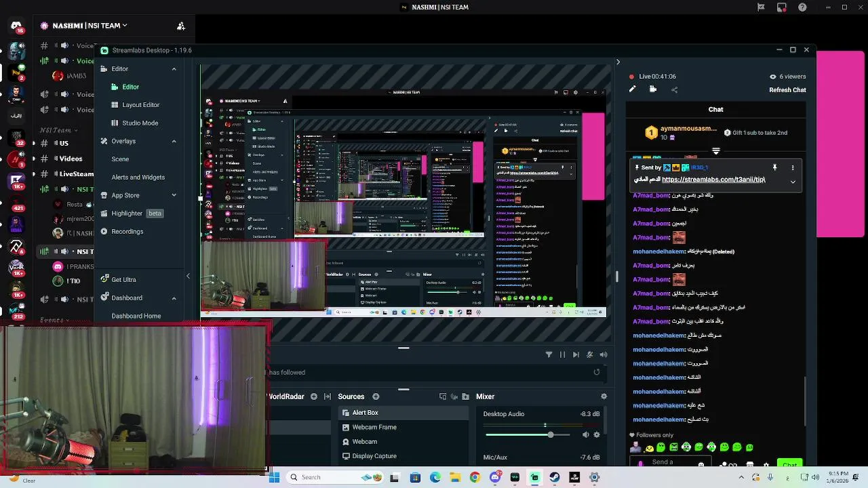Toggle the viewer count eye icon
Image resolution: width=868 pixels, height=488 pixels.
(x=772, y=77)
